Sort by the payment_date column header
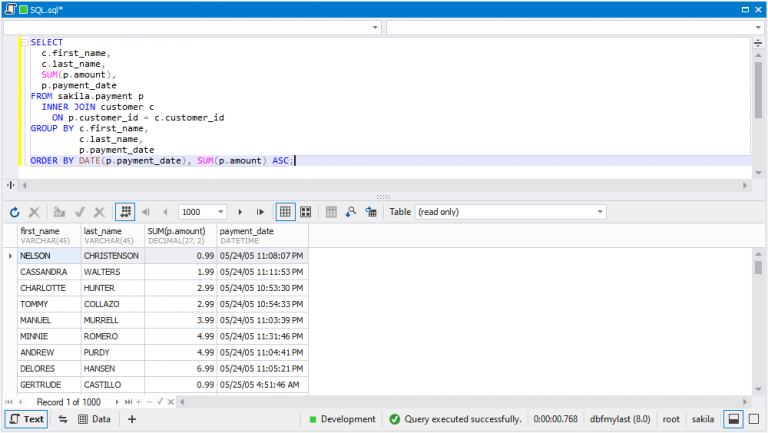 point(263,236)
